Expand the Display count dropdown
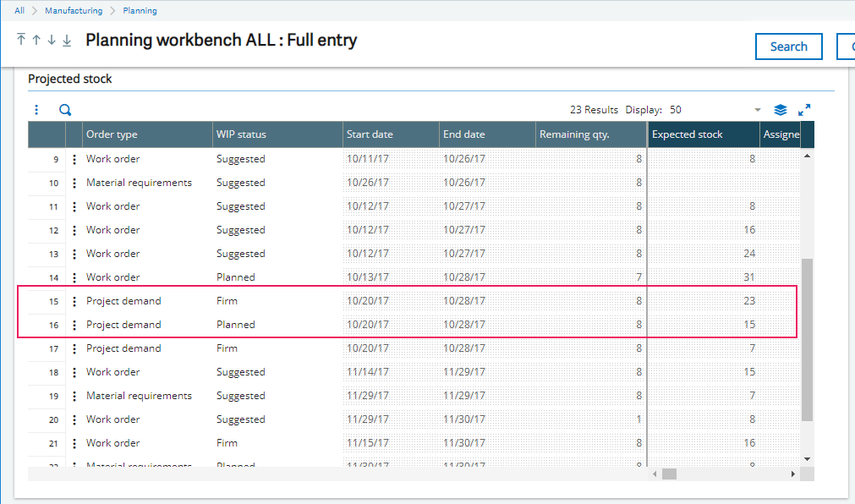This screenshot has height=504, width=855. [x=757, y=110]
